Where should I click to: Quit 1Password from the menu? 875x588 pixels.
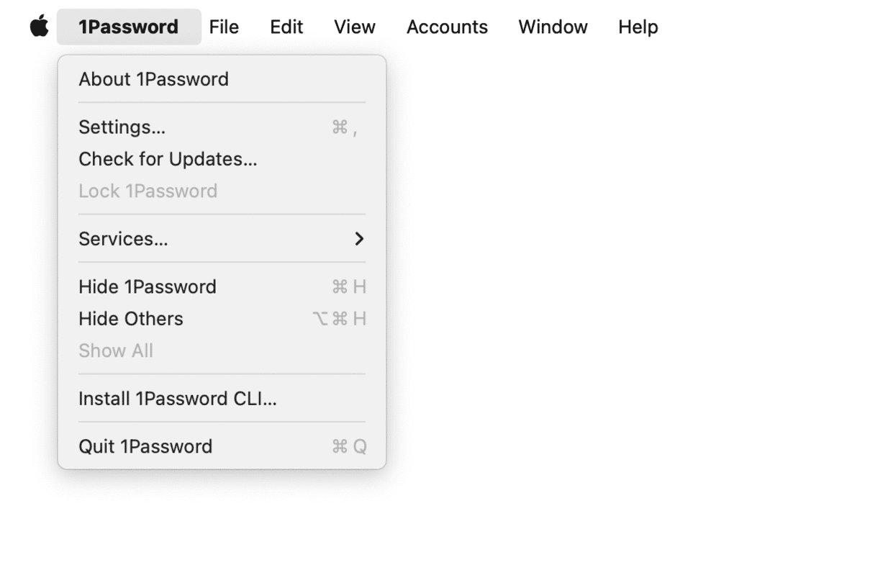coord(145,446)
